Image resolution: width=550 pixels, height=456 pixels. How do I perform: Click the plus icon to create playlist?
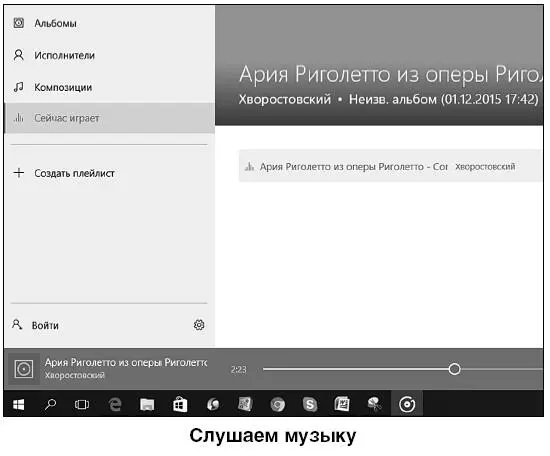point(19,173)
